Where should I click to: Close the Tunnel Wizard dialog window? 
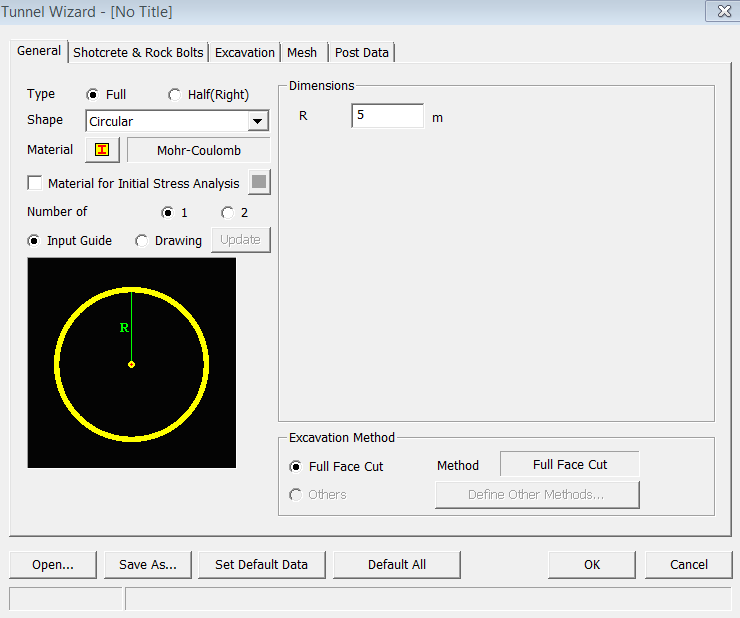coord(720,12)
